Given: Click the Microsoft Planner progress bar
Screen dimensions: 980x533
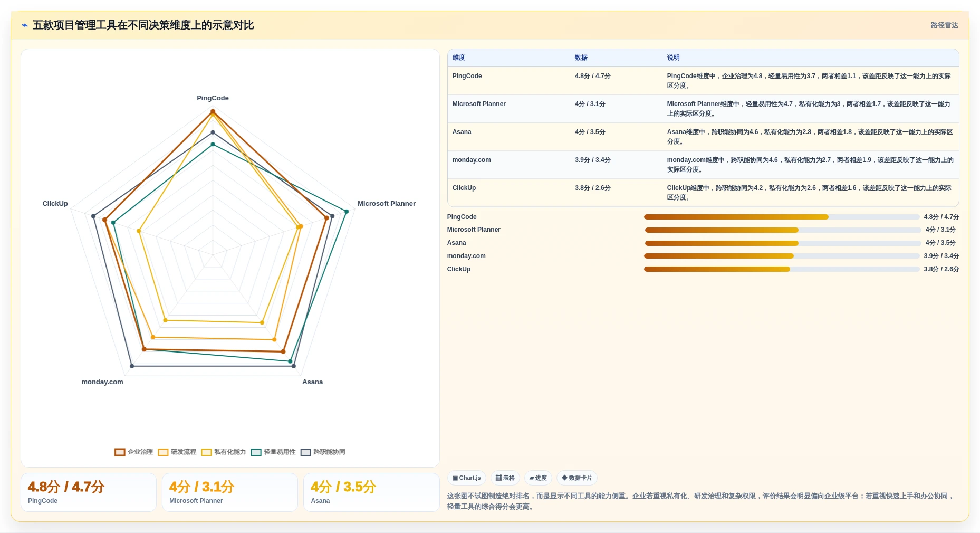Looking at the screenshot, I should [x=783, y=230].
